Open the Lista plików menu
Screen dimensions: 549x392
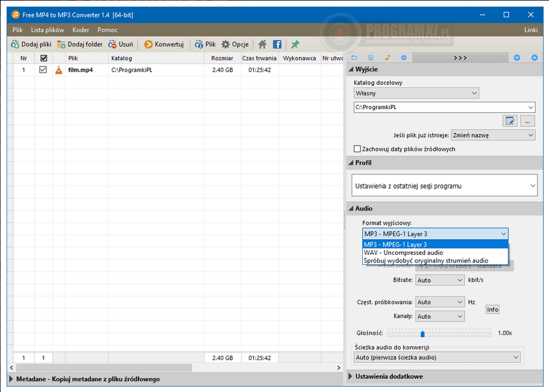tap(47, 30)
